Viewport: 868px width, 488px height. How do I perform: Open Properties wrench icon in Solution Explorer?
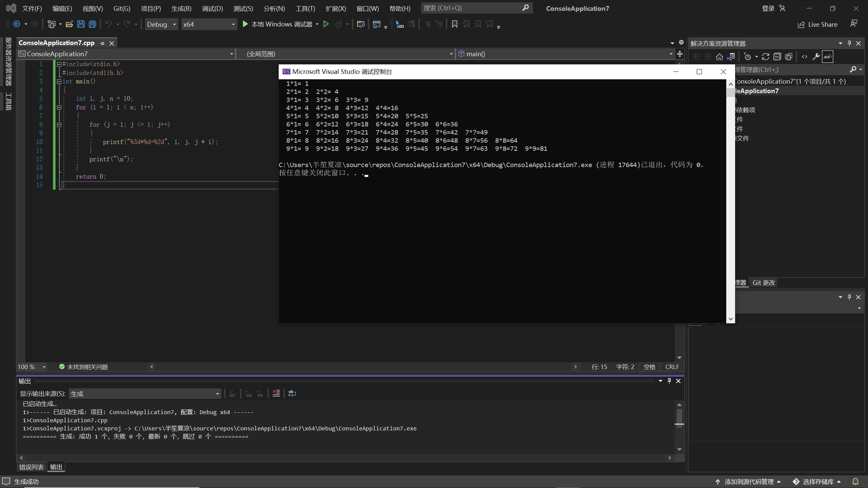816,57
